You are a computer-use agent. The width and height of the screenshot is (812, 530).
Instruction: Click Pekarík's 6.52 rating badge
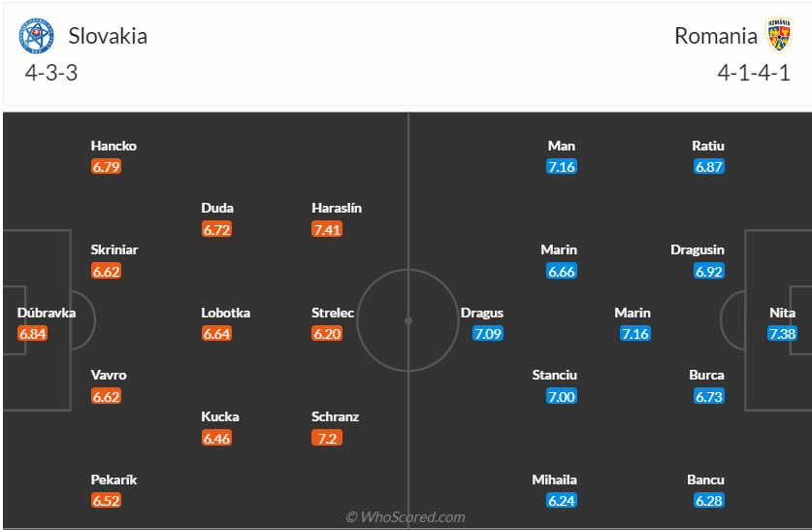coord(107,501)
